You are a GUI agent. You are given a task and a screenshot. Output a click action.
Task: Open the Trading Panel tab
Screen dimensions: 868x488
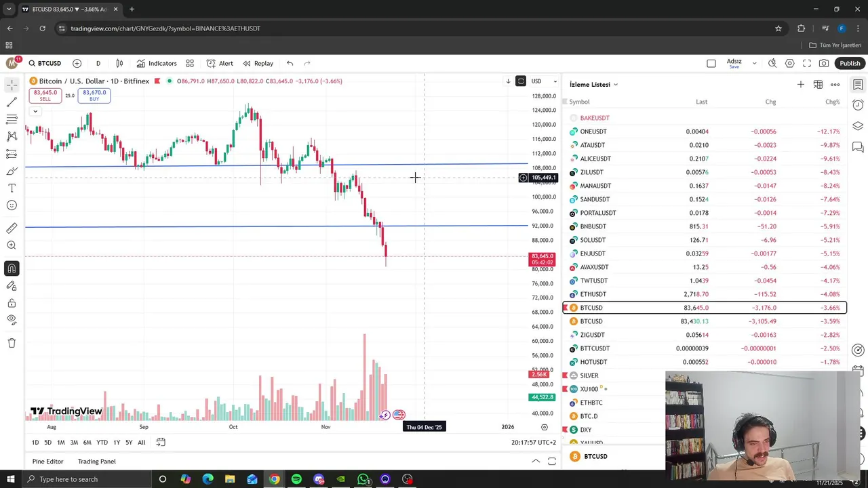click(x=97, y=462)
